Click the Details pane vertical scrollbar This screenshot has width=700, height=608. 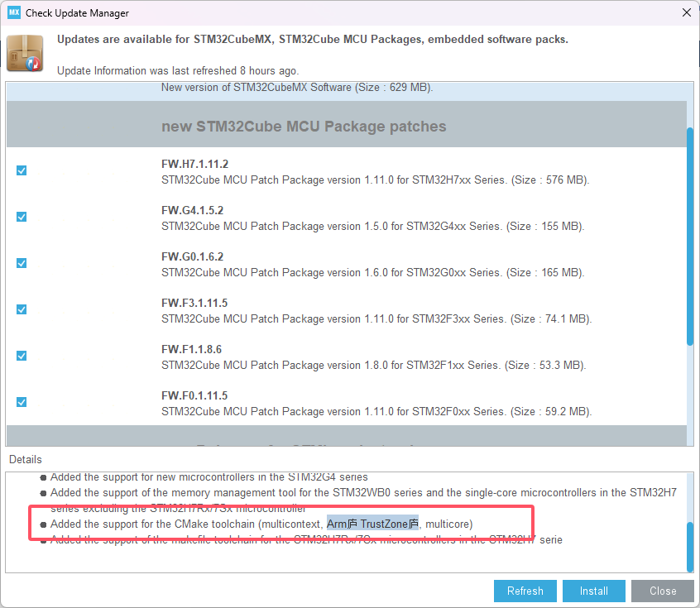690,547
